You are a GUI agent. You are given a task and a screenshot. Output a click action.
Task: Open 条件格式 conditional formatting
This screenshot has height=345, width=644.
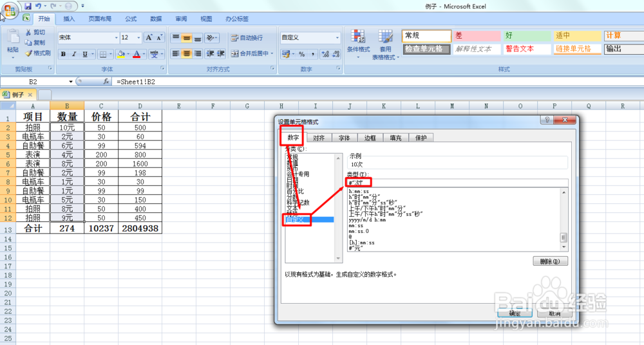(x=358, y=44)
